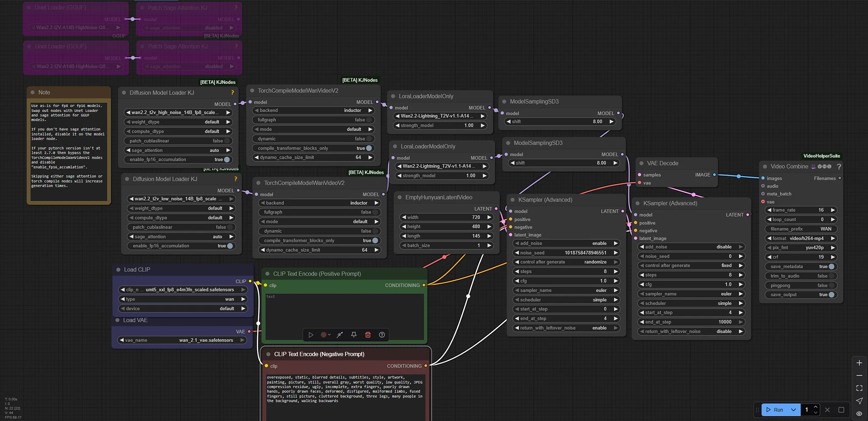Image resolution: width=868 pixels, height=421 pixels.
Task: Open the sampler_name euler dropdown with seed 1018758478946551
Action: (x=566, y=291)
